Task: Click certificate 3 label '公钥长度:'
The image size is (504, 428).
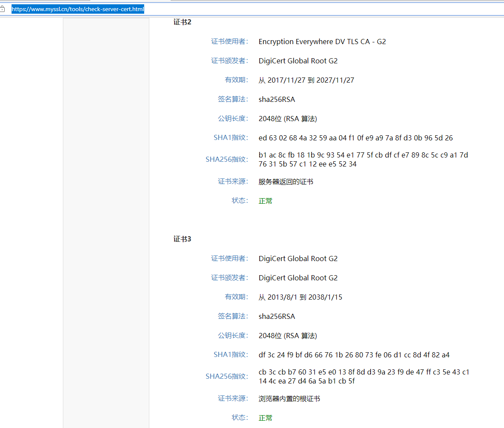Action: coord(233,336)
